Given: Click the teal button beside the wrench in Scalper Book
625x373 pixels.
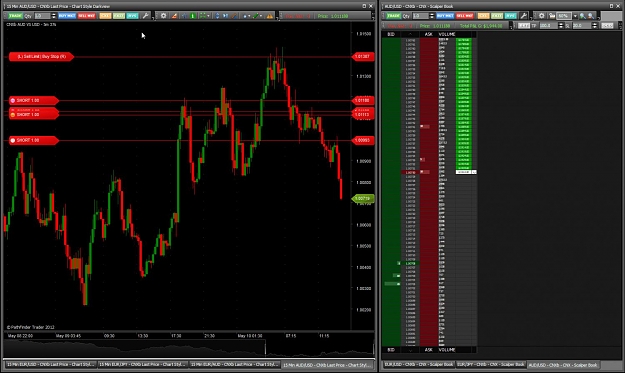Looking at the screenshot, I should coord(511,16).
